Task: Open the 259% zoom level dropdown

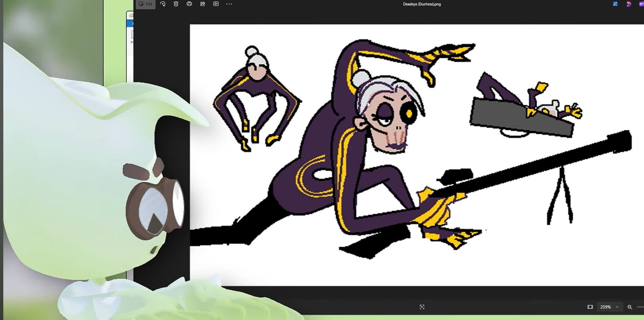Action: pos(610,307)
